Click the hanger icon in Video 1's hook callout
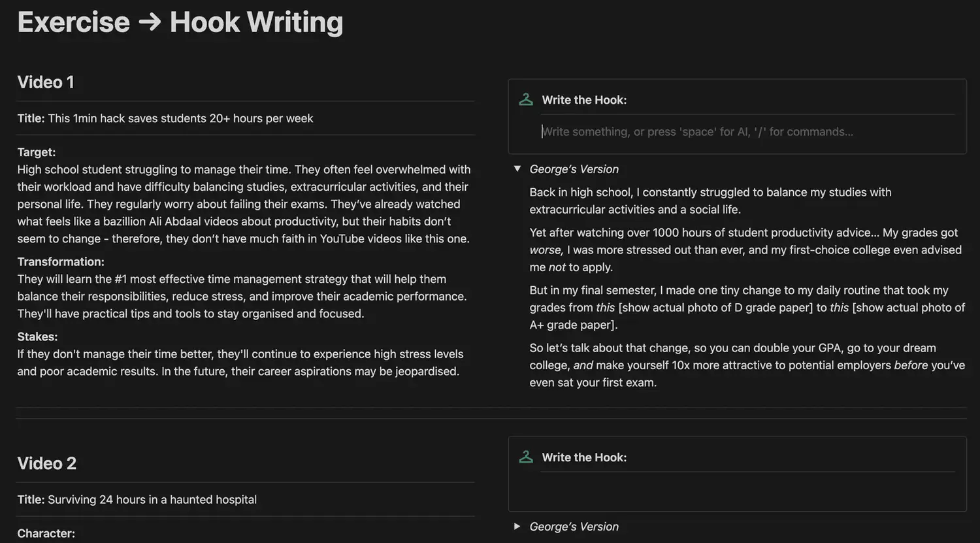 point(525,100)
